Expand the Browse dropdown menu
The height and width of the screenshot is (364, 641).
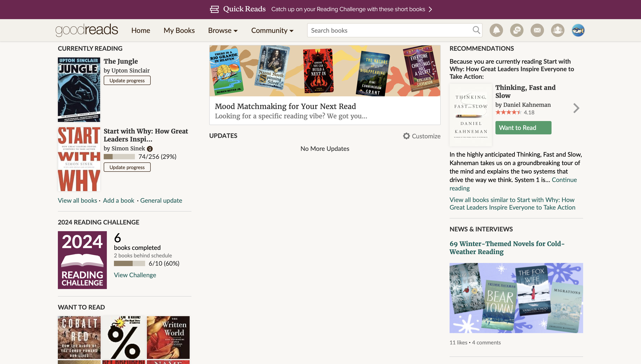coord(223,30)
